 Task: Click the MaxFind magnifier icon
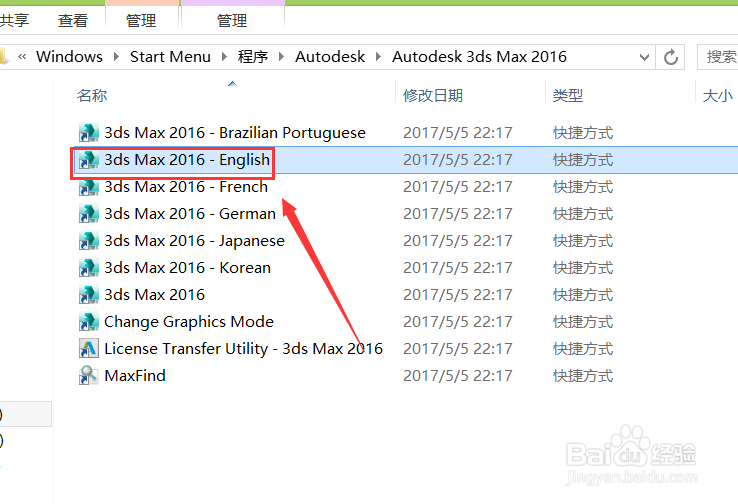88,376
